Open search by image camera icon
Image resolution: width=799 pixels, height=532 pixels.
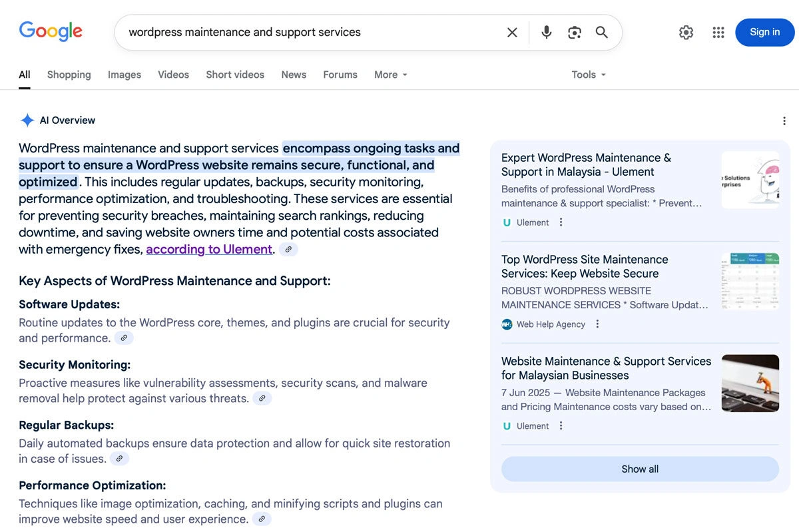[x=575, y=32]
